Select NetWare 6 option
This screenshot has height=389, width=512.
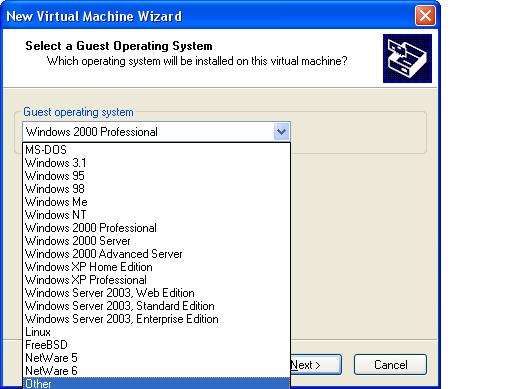[x=157, y=371]
